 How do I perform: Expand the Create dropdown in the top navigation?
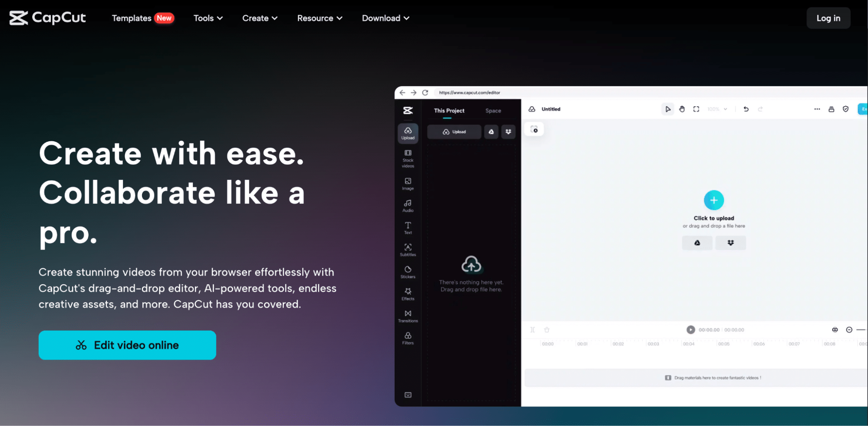[260, 18]
